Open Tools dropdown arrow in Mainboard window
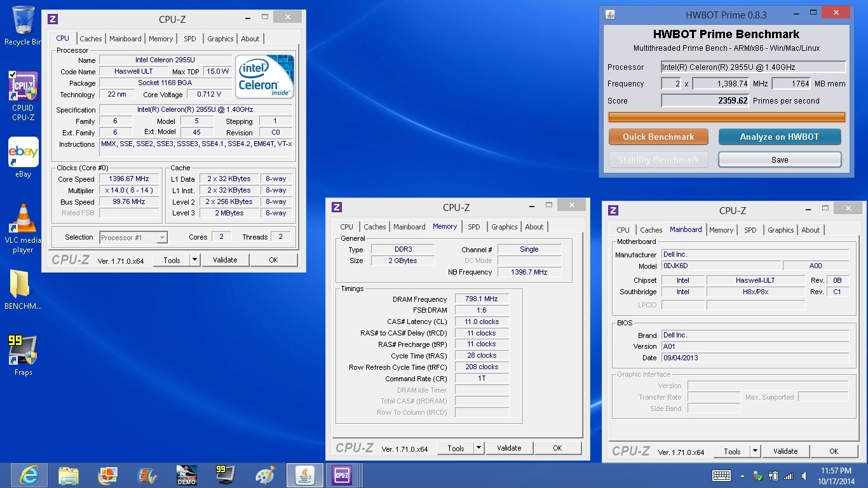Viewport: 868px width, 488px height. [755, 451]
